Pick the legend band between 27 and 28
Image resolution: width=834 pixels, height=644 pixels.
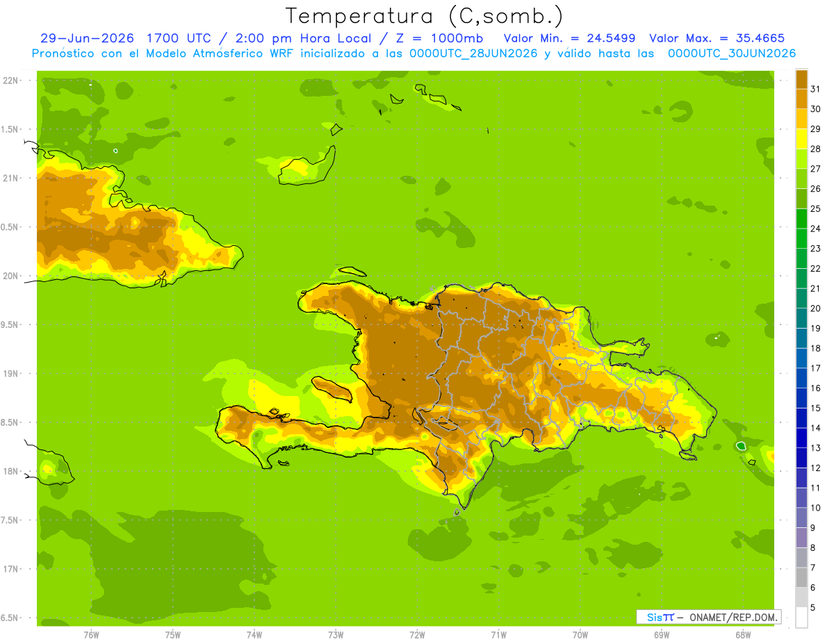[801, 158]
